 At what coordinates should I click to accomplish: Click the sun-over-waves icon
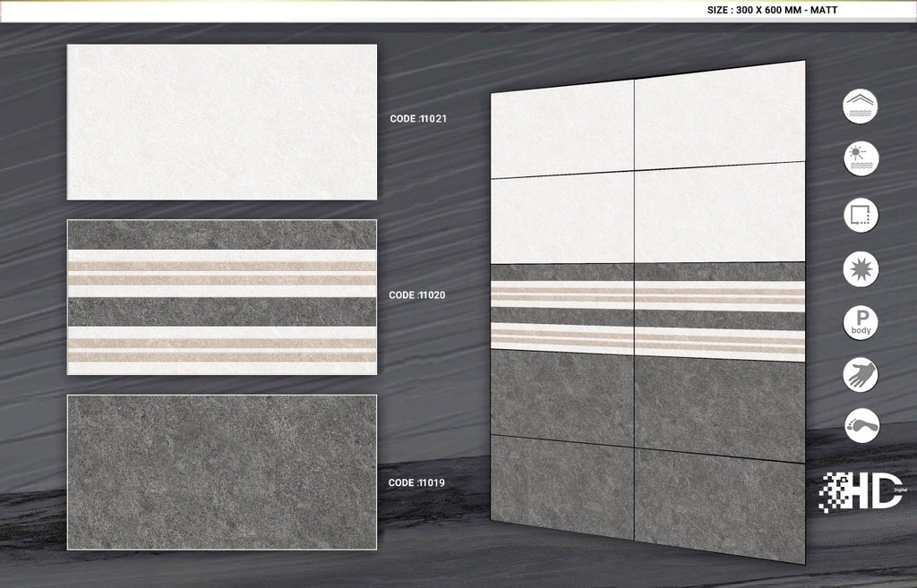861,158
